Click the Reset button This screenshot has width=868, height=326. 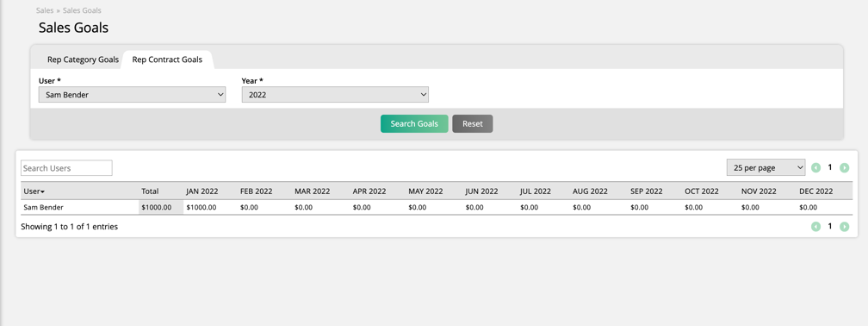(x=472, y=123)
